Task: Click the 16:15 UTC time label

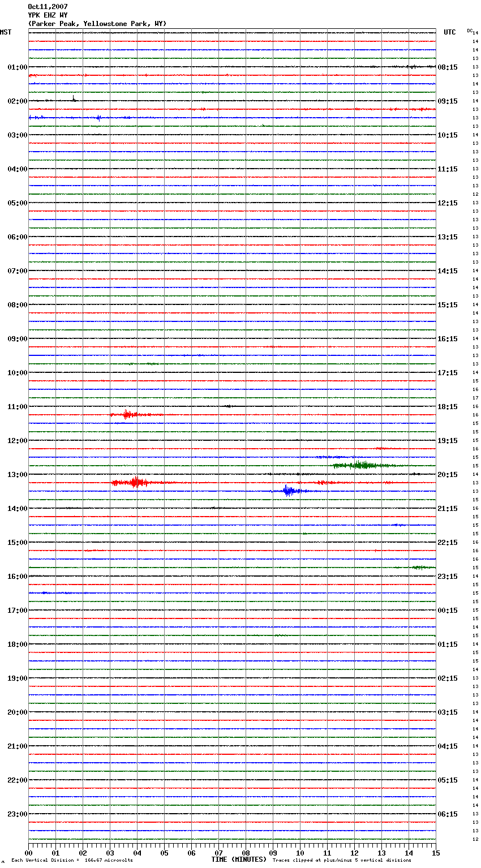Action: click(448, 339)
